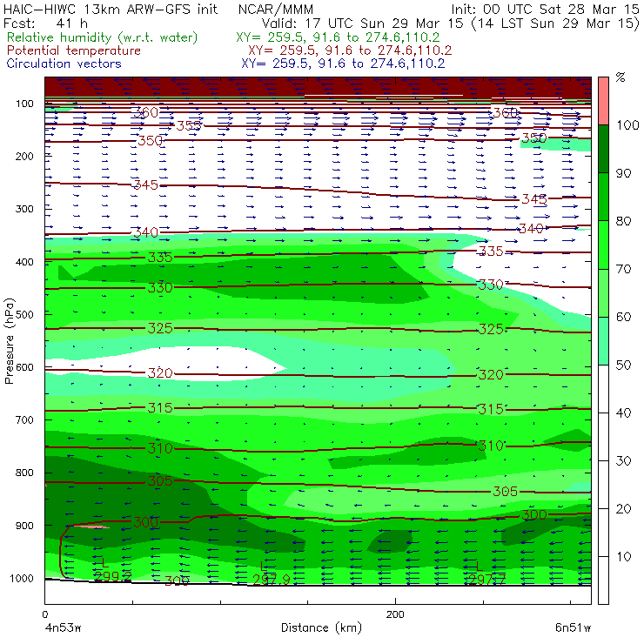This screenshot has height=644, width=644.
Task: Click the red XY coordinates line
Action: 350,50
